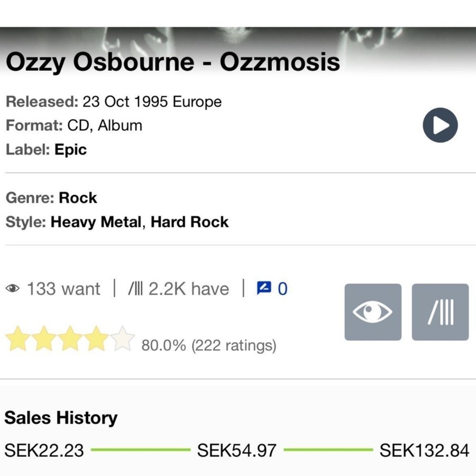The height and width of the screenshot is (476, 476).
Task: Select the highest sale price SEK132.84
Action: coord(424,451)
